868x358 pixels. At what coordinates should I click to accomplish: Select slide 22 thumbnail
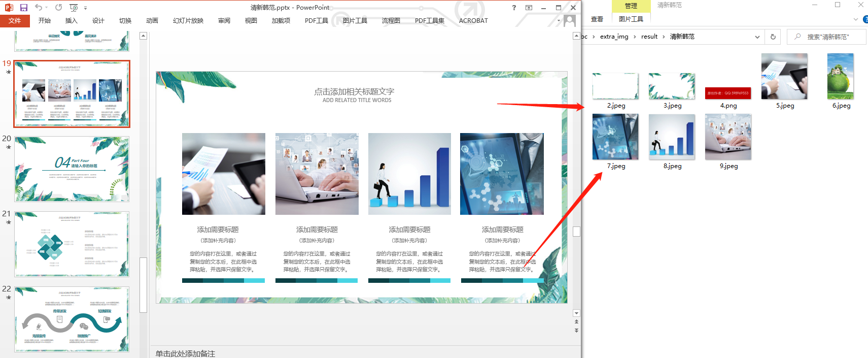click(72, 319)
